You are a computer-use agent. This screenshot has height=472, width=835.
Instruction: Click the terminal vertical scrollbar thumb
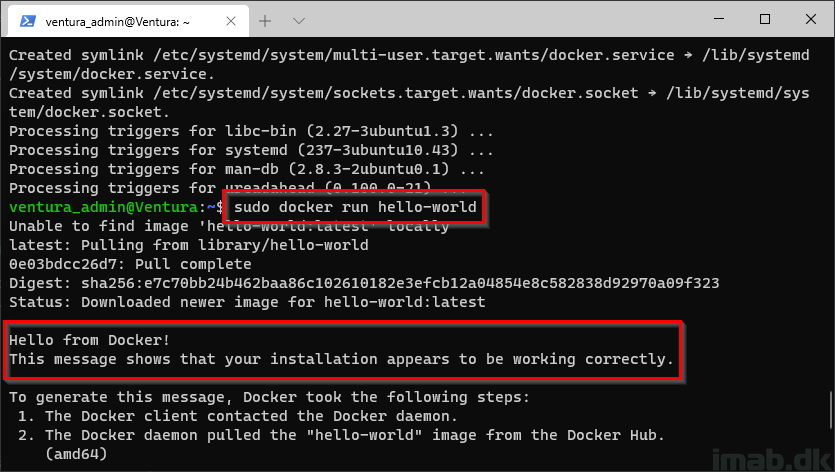[x=830, y=411]
